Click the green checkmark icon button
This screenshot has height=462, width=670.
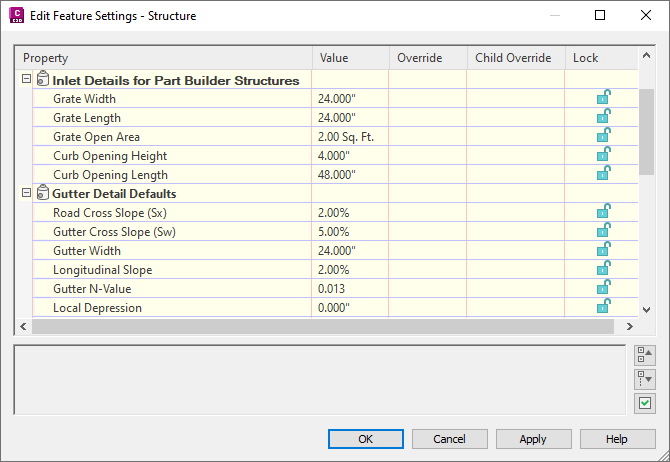tap(645, 403)
